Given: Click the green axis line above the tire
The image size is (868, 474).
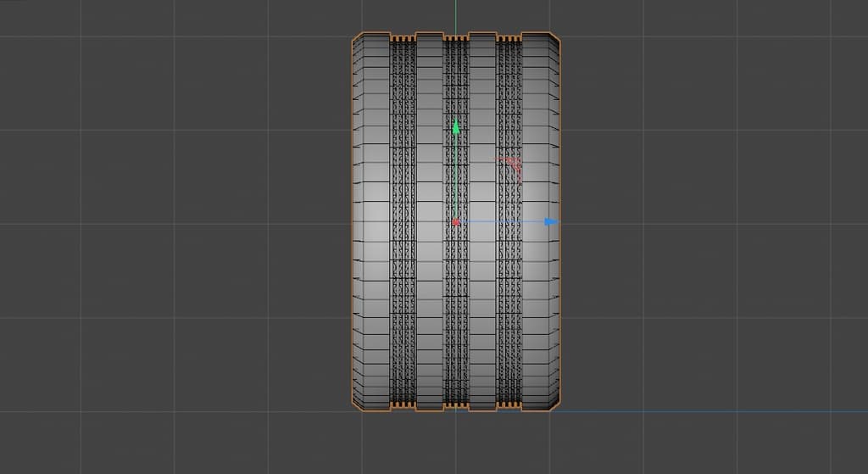Looking at the screenshot, I should coord(456,17).
